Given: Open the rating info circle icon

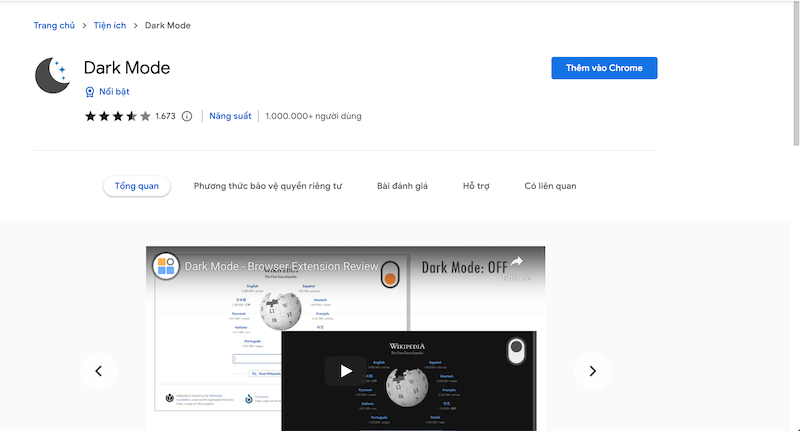Looking at the screenshot, I should point(187,116).
